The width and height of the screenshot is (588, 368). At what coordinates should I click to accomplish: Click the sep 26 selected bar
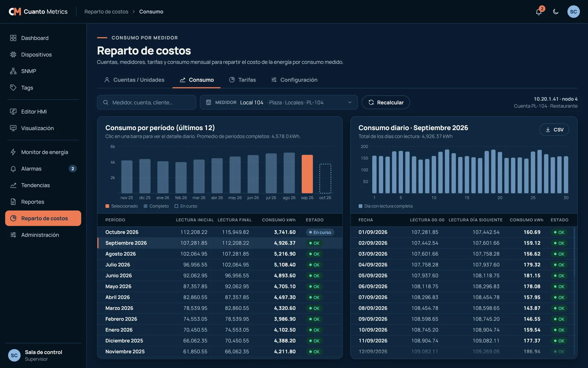click(x=307, y=174)
